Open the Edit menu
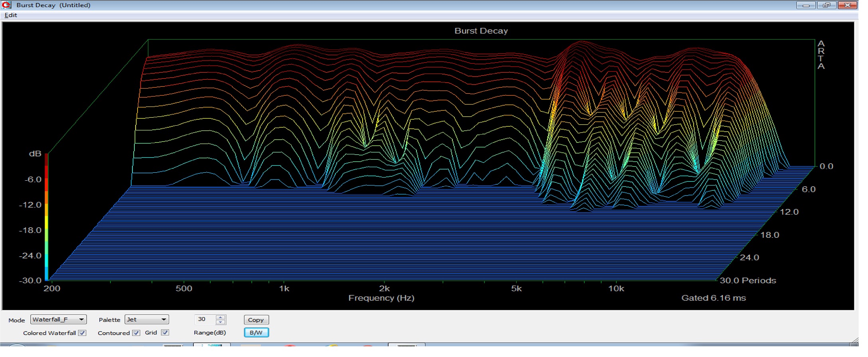 tap(11, 15)
